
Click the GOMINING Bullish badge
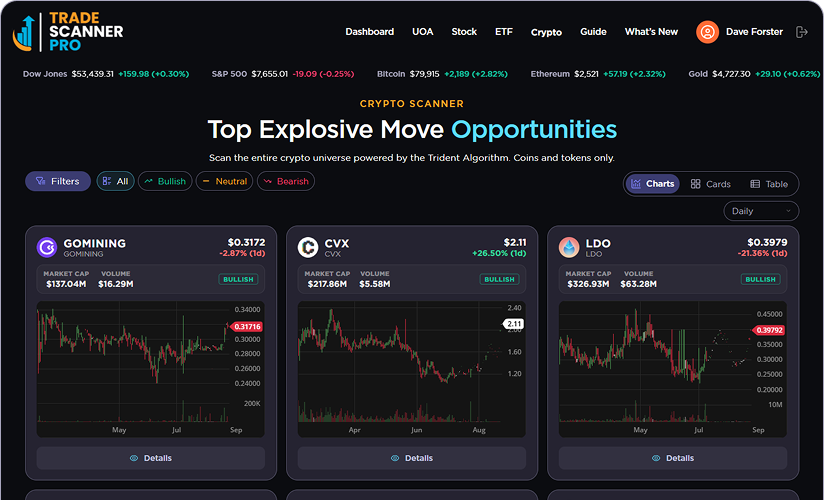(238, 279)
